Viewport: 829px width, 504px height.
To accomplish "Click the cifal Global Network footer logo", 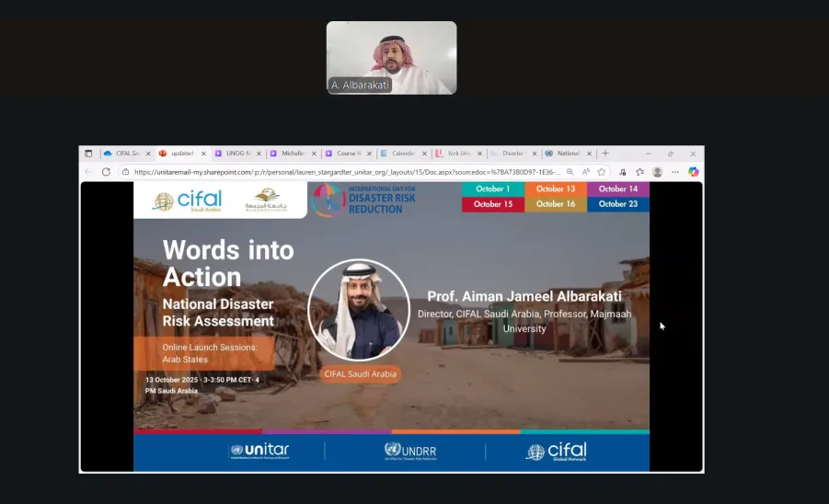I will (x=556, y=452).
